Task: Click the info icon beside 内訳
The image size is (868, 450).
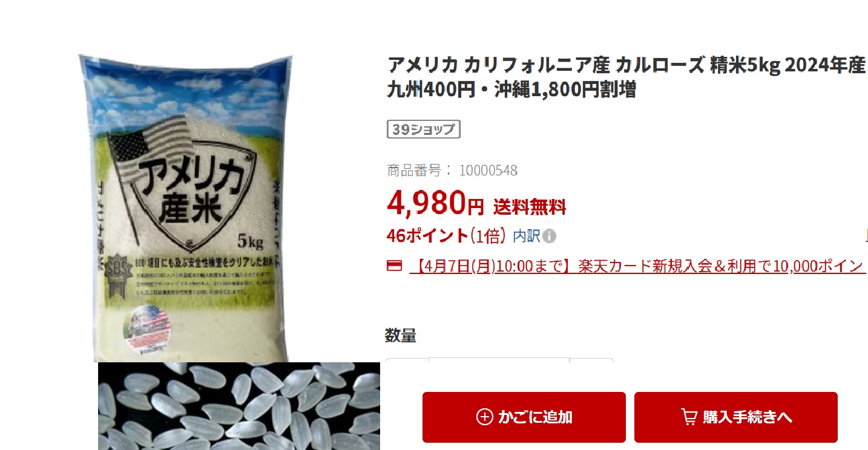Action: [549, 236]
